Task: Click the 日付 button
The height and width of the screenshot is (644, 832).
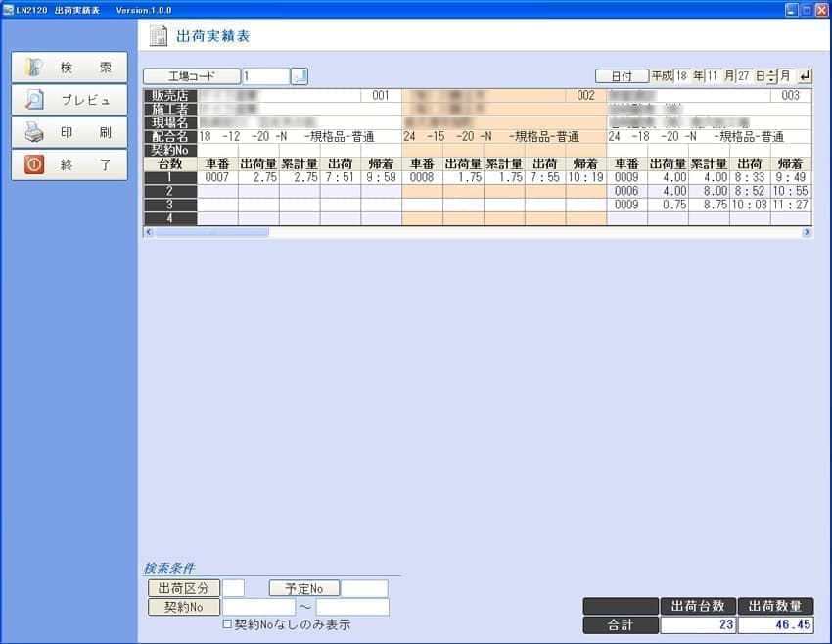Action: point(622,76)
